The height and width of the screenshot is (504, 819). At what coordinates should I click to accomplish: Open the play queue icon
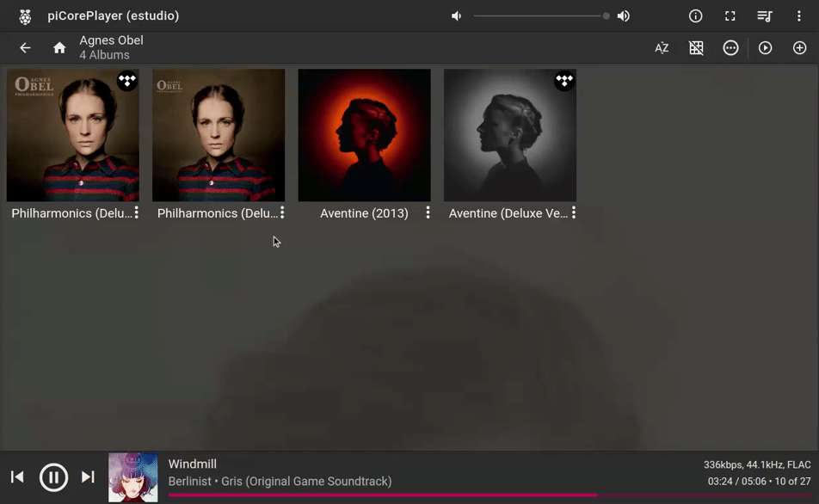[x=764, y=16]
